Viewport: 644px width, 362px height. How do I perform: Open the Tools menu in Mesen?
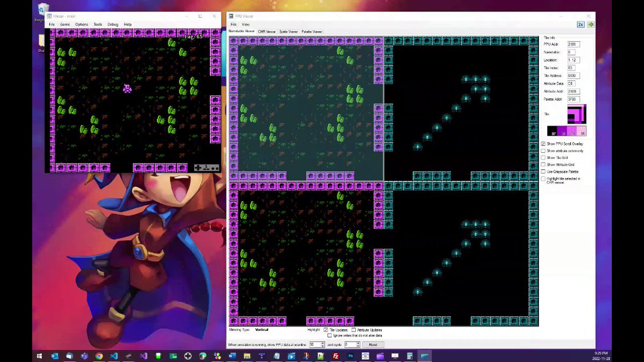click(98, 24)
